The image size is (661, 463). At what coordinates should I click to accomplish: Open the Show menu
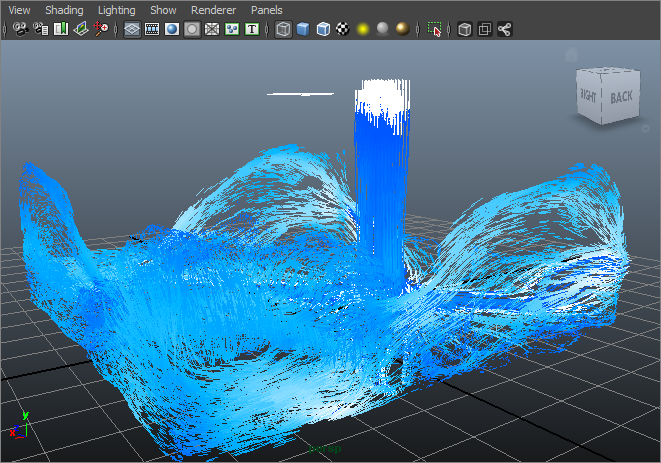tap(163, 10)
